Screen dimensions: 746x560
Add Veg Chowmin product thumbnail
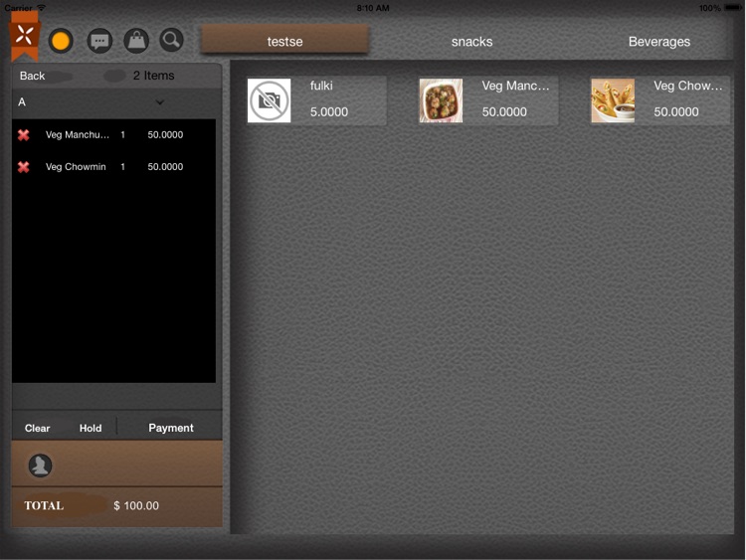(x=613, y=100)
